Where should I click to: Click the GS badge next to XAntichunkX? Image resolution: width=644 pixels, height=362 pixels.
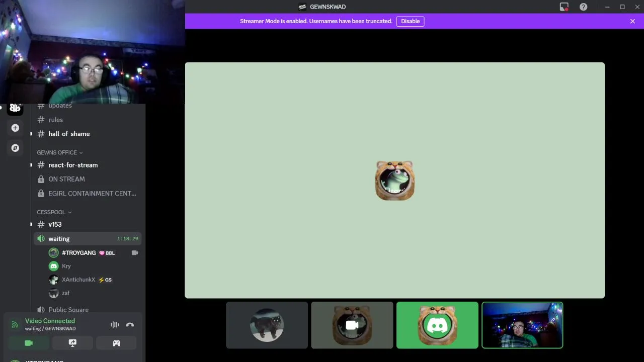point(105,280)
